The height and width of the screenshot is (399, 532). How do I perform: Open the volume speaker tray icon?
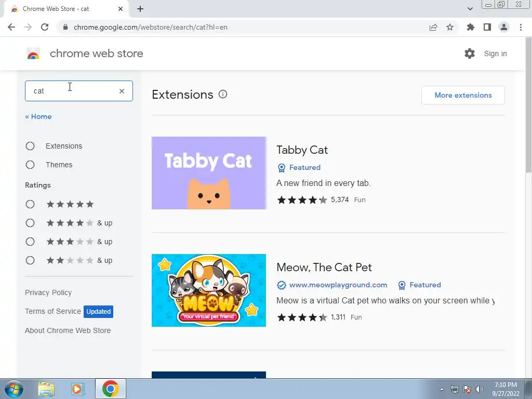coord(480,389)
